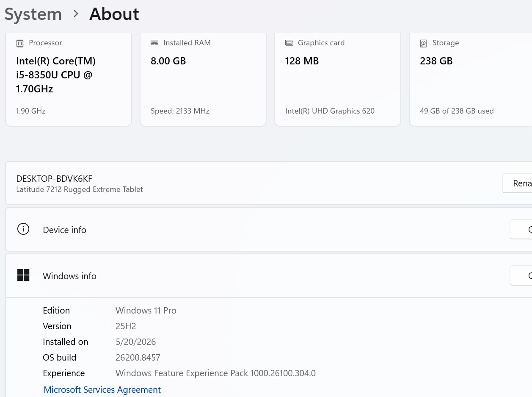Click the Experience label

click(x=64, y=373)
